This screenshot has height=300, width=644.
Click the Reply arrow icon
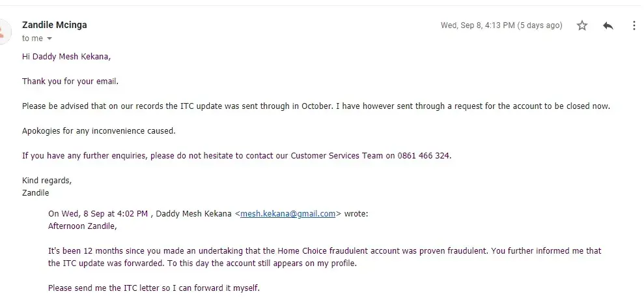pos(608,25)
